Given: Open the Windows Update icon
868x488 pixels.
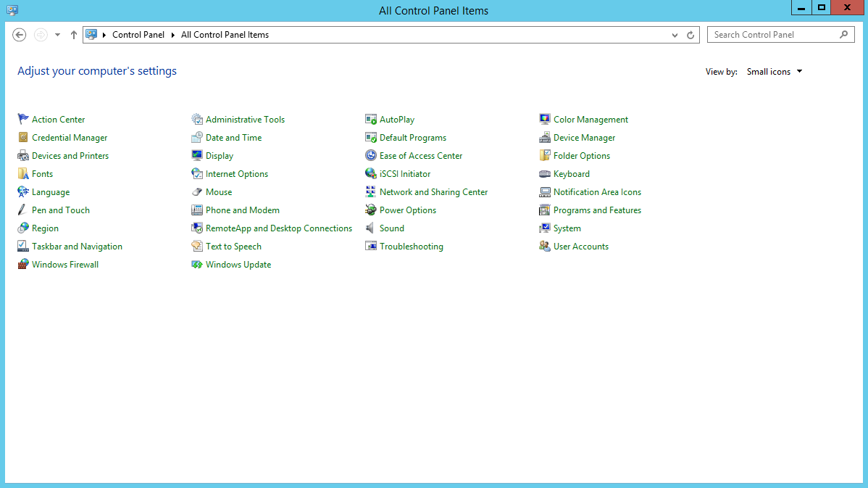Looking at the screenshot, I should 196,264.
